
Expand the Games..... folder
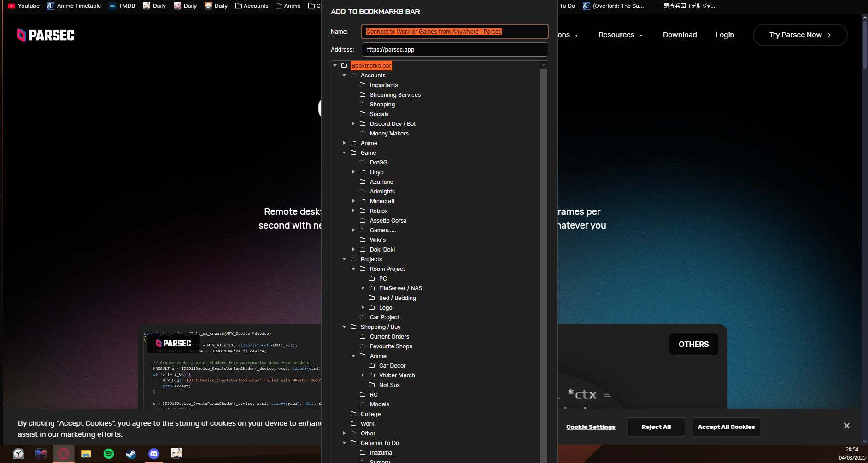(353, 230)
